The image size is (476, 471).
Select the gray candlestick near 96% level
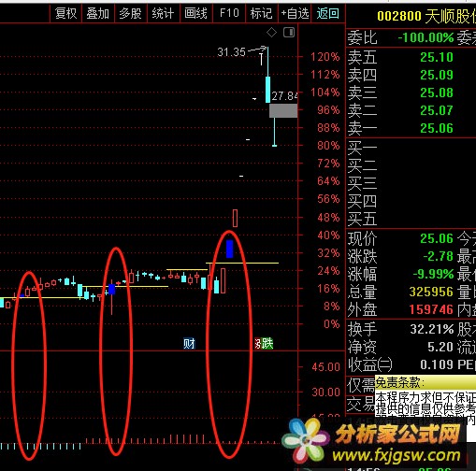(x=283, y=111)
